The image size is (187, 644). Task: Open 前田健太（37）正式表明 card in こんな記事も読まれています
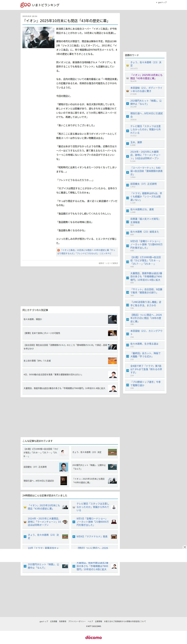point(46,467)
